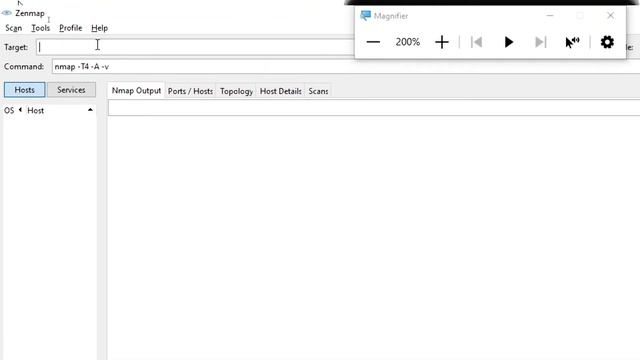This screenshot has width=640, height=360.
Task: Switch to the Host Details tab
Action: click(280, 91)
